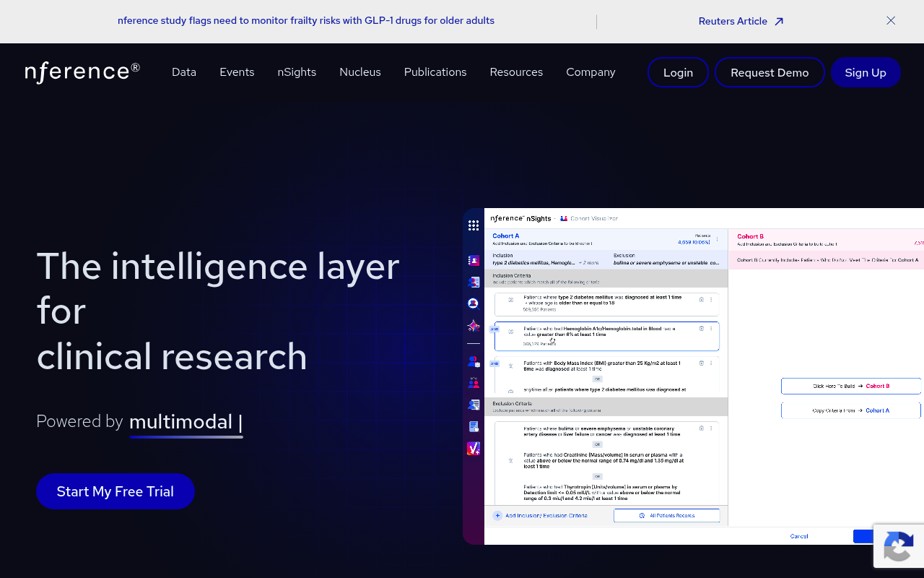The width and height of the screenshot is (924, 578).
Task: Click the Cohort Visualizer breadcrumb icon
Action: [564, 218]
